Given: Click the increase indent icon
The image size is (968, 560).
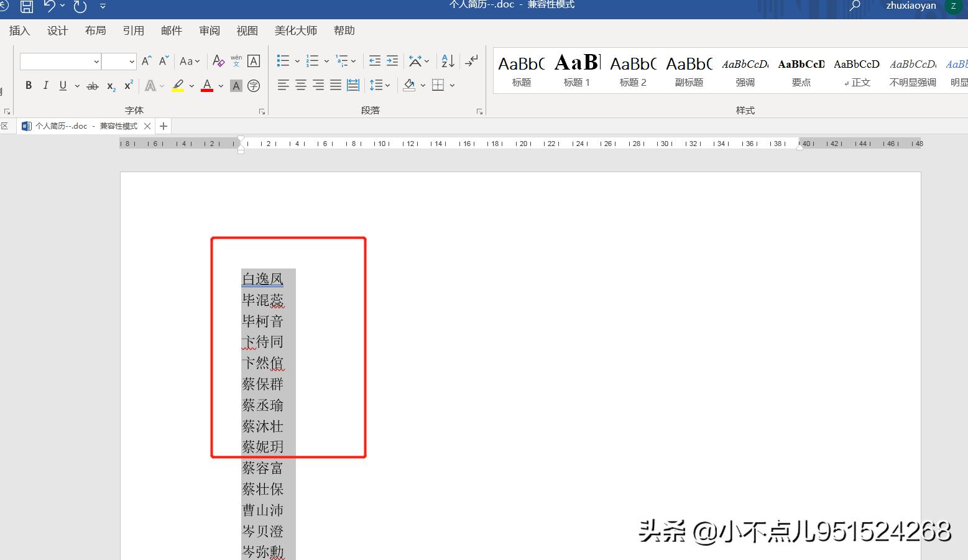Looking at the screenshot, I should tap(392, 60).
